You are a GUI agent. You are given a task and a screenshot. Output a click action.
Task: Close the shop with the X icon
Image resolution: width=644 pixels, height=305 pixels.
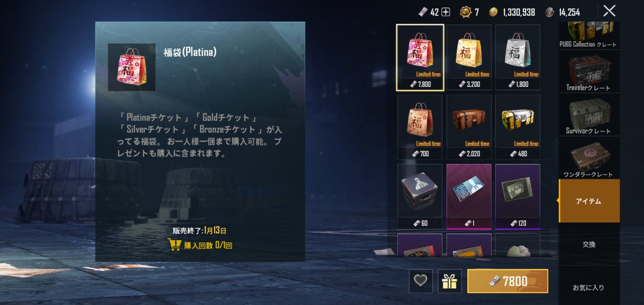click(x=609, y=11)
